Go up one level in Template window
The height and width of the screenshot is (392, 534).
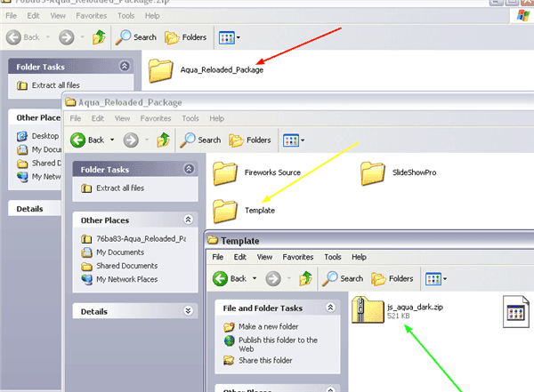click(305, 278)
